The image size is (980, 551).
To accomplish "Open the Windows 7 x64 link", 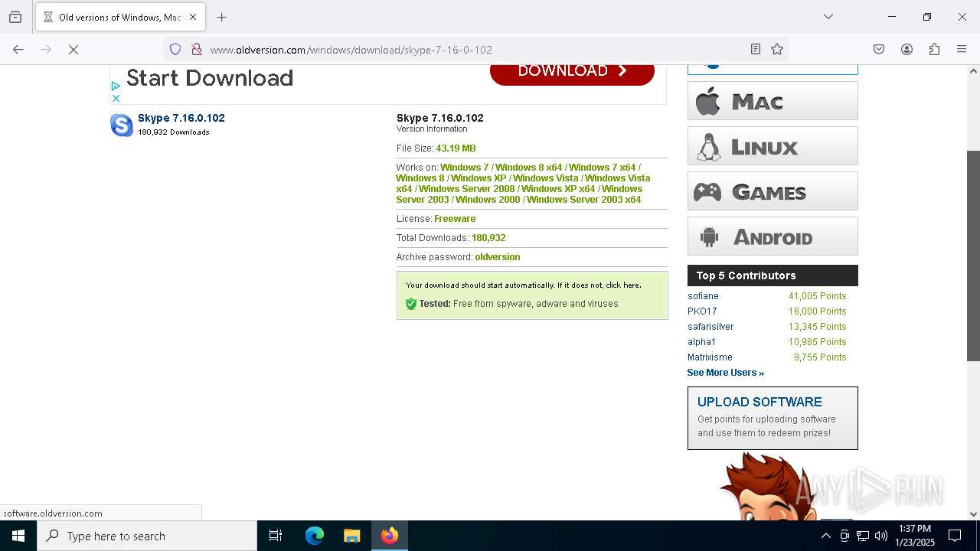I will click(x=602, y=168).
